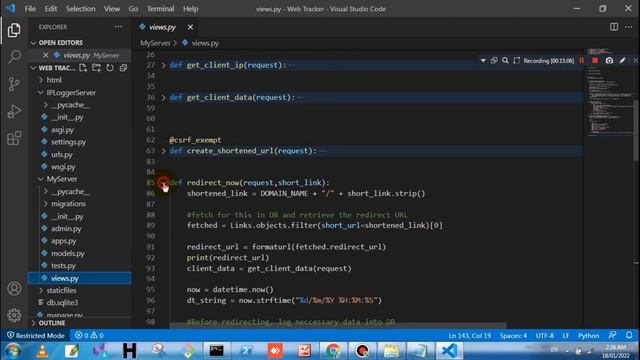Open the Terminal menu
This screenshot has height=360, width=640.
coord(160,9)
